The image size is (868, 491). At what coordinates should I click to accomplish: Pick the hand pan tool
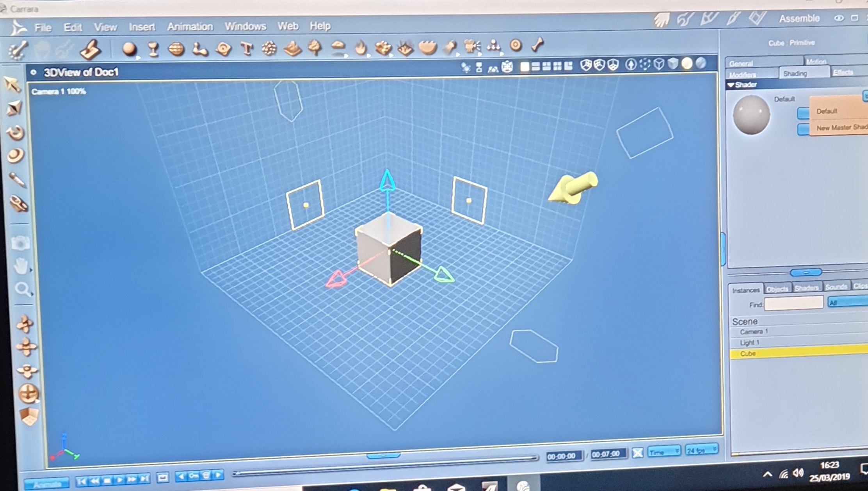click(21, 266)
